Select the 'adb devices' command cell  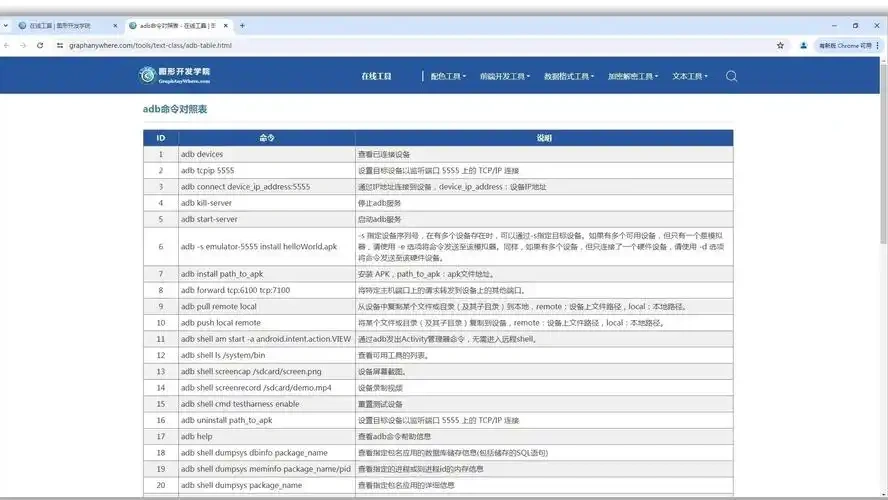point(267,154)
